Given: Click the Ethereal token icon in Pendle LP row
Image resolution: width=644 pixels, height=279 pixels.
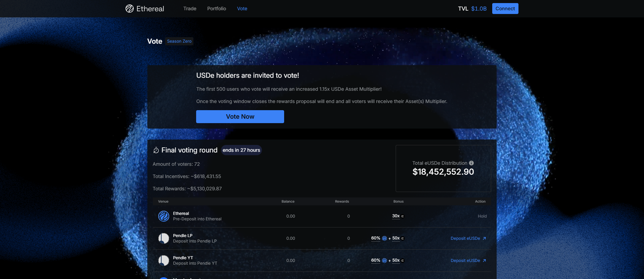Looking at the screenshot, I should 384,238.
